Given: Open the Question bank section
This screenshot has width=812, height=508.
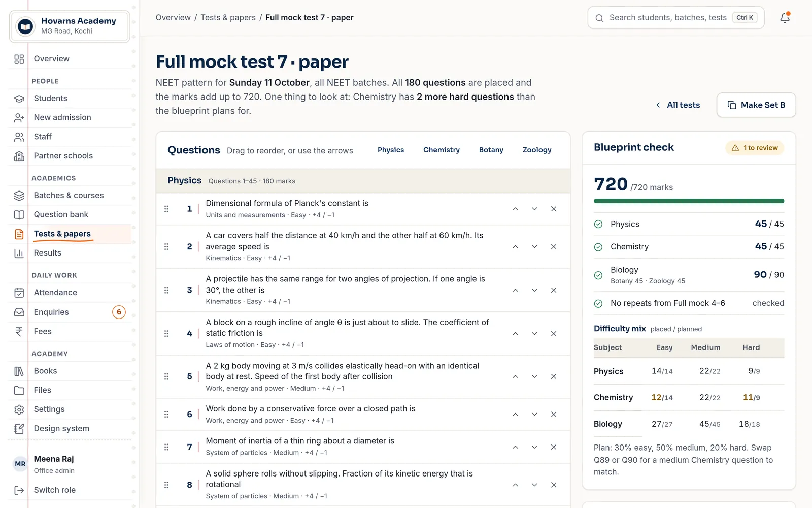Looking at the screenshot, I should click(70, 214).
